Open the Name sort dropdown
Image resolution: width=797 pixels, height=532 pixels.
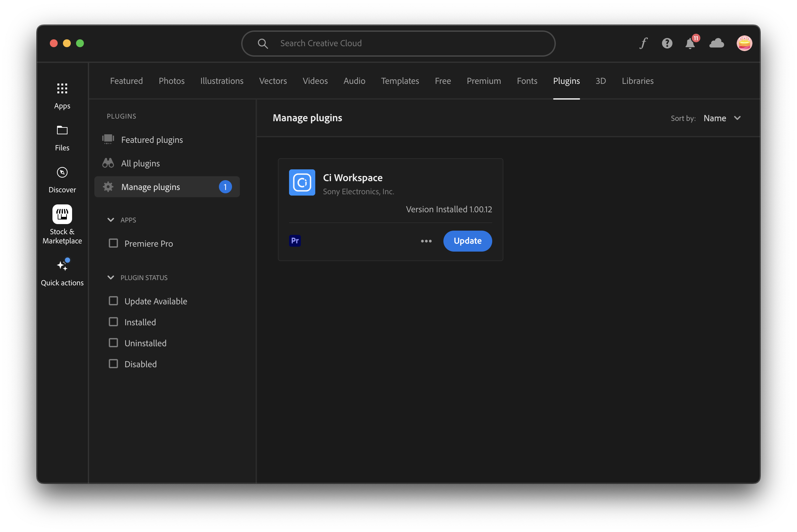[x=722, y=118]
